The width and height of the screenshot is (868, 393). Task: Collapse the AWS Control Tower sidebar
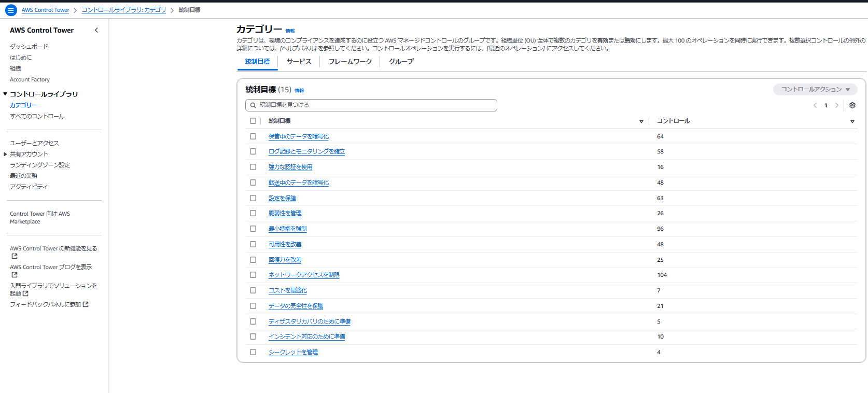click(x=96, y=30)
